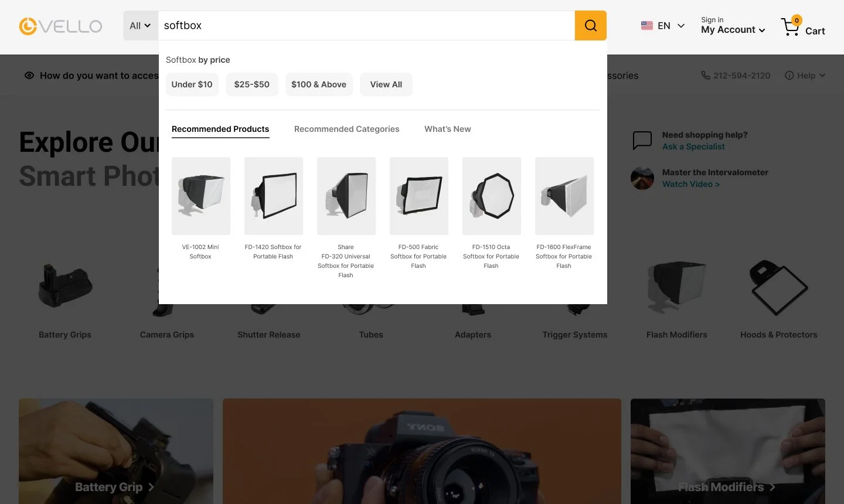
Task: Click the Help question mark icon
Action: coord(789,76)
